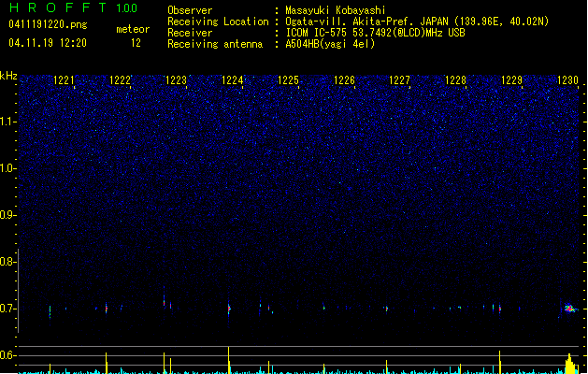Click the 1227 time marker
Screen dimensions: 588x374
(399, 80)
